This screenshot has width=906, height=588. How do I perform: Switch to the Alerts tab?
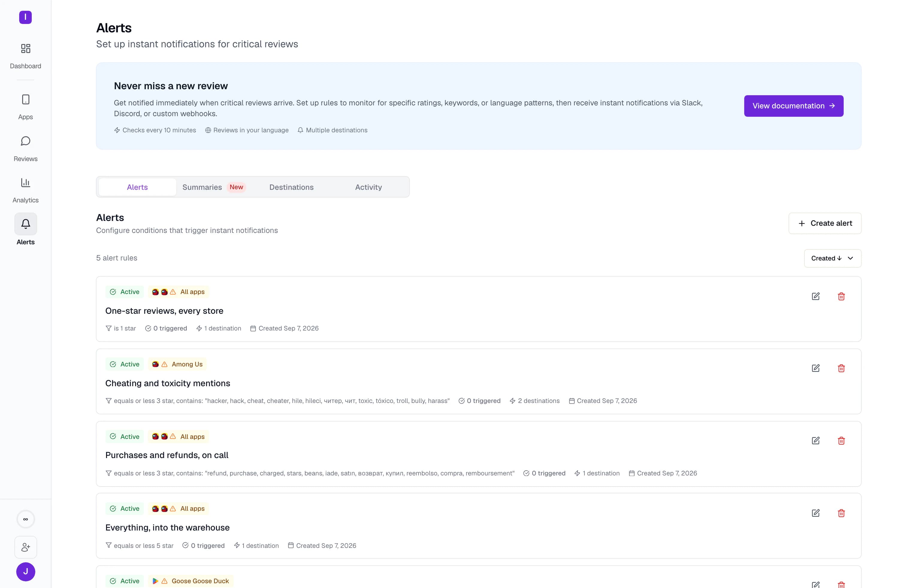(x=137, y=187)
